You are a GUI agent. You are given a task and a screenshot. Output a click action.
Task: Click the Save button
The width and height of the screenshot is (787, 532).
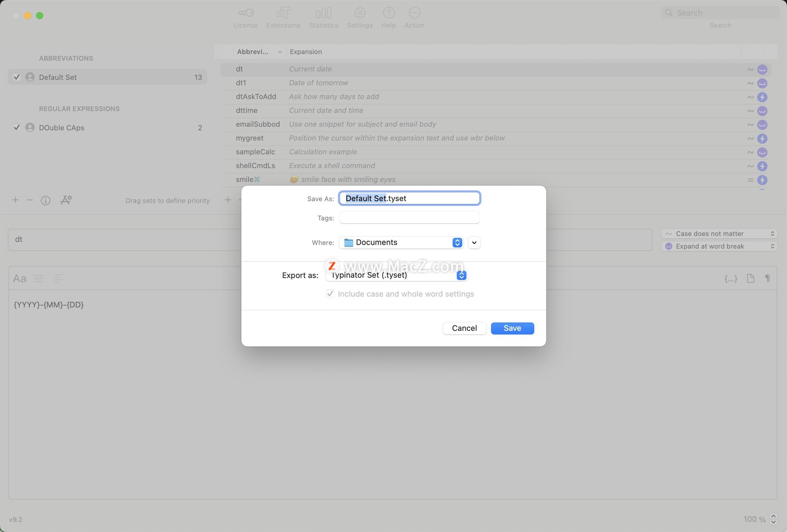click(x=512, y=328)
